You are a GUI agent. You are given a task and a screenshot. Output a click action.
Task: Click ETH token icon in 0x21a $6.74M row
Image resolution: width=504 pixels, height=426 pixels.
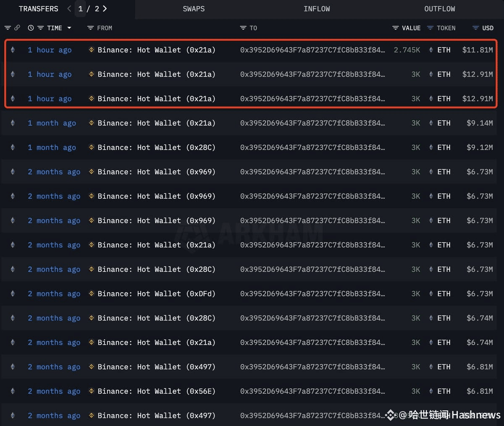(431, 342)
